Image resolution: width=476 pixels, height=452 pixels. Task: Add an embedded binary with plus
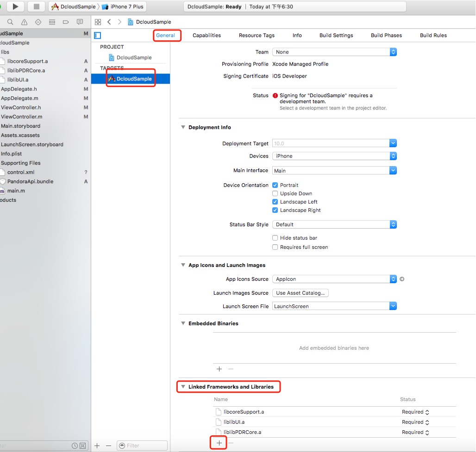coord(219,369)
